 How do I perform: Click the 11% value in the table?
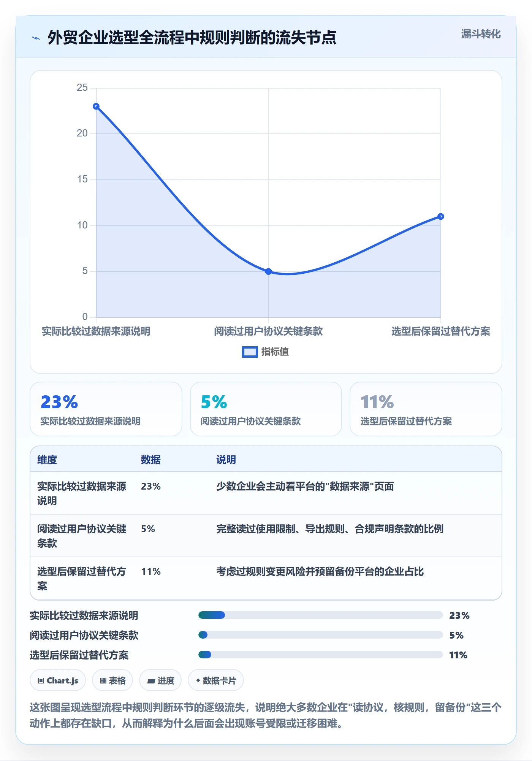(151, 572)
